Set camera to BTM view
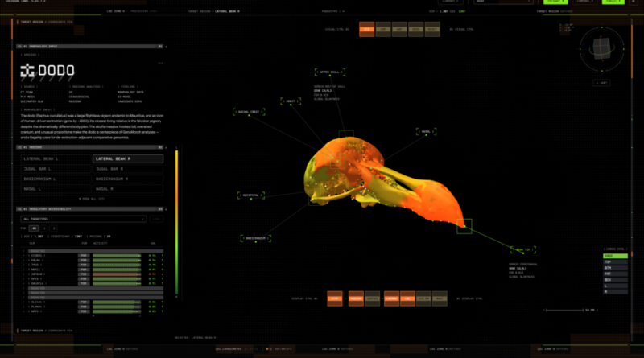Screen dimensions: 644x358 point(615,268)
